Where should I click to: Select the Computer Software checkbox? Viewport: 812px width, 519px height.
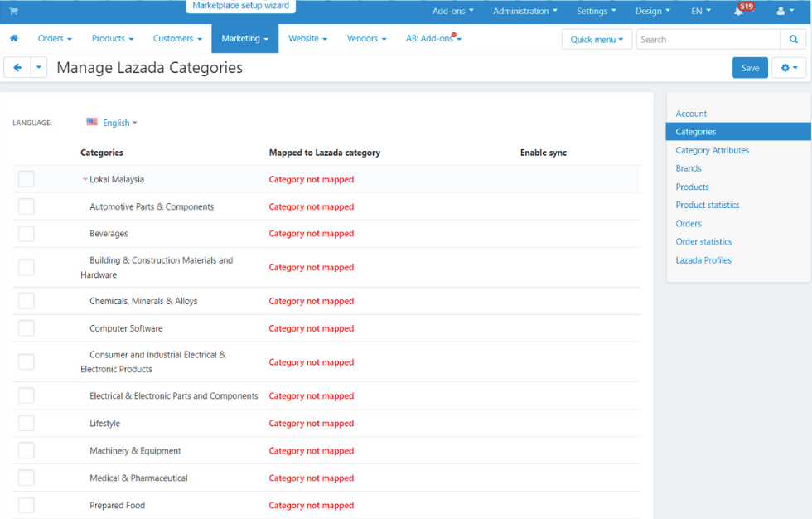tap(26, 328)
